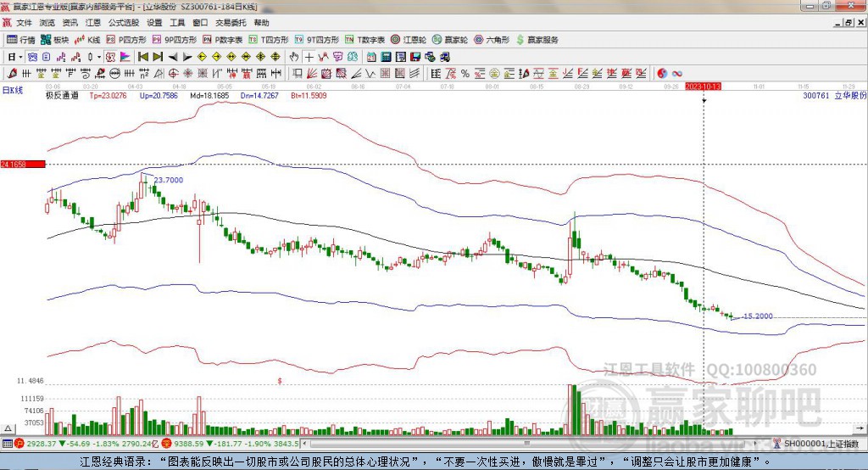Open the 交易委托 menu
Image resolution: width=868 pixels, height=470 pixels.
231,23
